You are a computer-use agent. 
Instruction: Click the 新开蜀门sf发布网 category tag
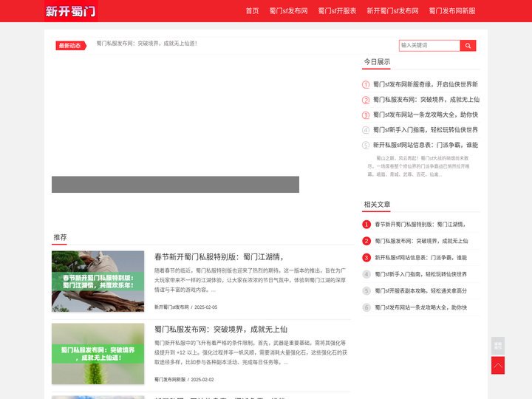pyautogui.click(x=171, y=307)
